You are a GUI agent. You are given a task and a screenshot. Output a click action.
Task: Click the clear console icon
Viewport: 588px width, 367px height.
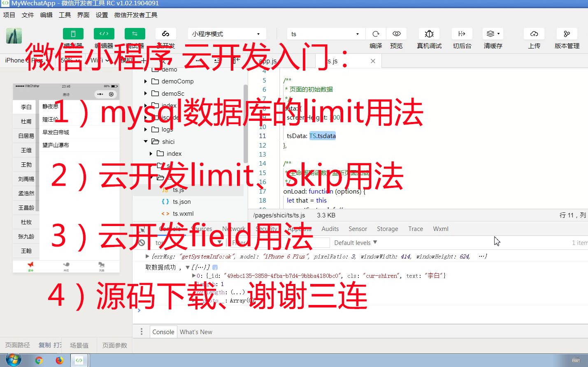click(x=142, y=242)
